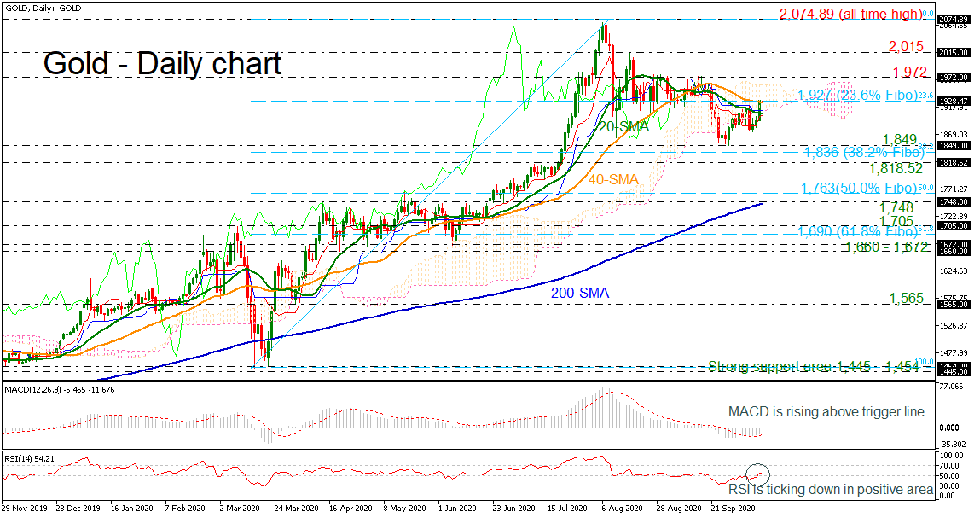Select the 1624.63 price axis value
This screenshot has height=518, width=980.
[x=953, y=271]
